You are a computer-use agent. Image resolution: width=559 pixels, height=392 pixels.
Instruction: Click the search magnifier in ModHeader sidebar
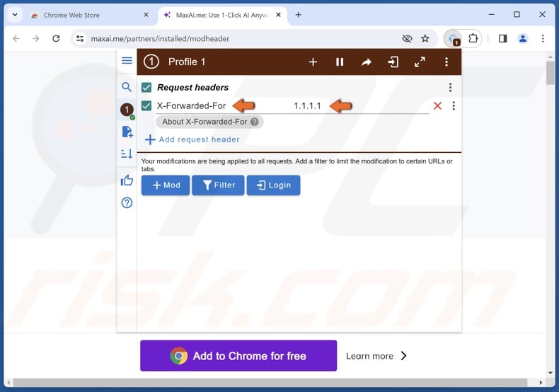[x=127, y=87]
